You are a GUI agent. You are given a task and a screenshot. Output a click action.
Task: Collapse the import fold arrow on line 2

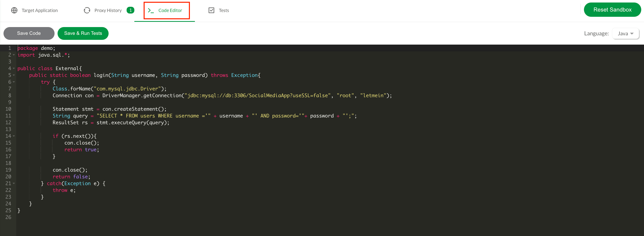coord(14,55)
